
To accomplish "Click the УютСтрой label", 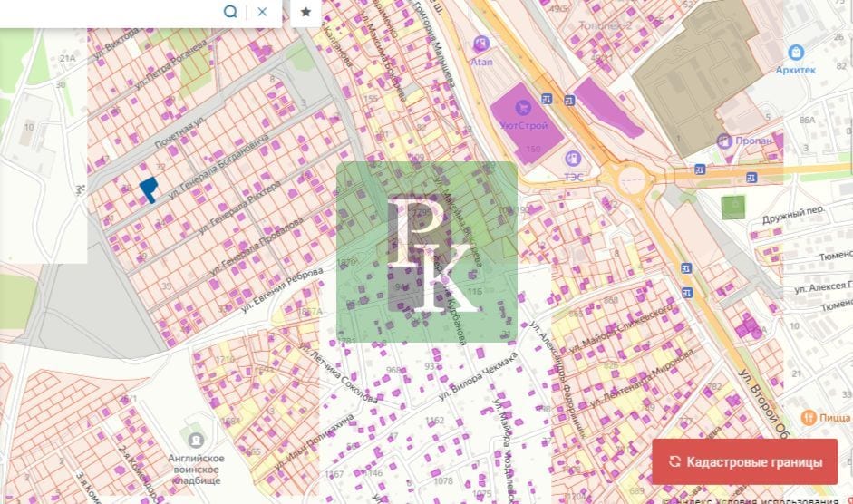I will tap(524, 126).
